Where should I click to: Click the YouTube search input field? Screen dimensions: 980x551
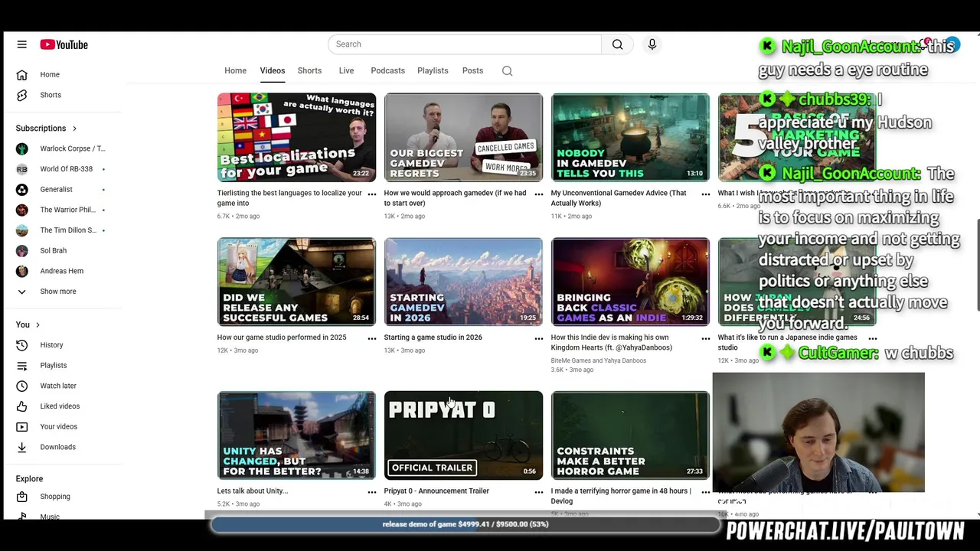pyautogui.click(x=465, y=44)
